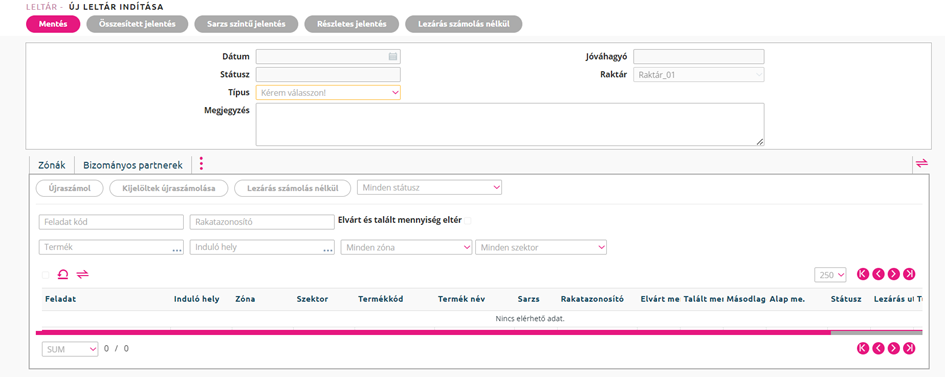
Task: Open the 'Minden zóna' dropdown
Action: click(406, 248)
